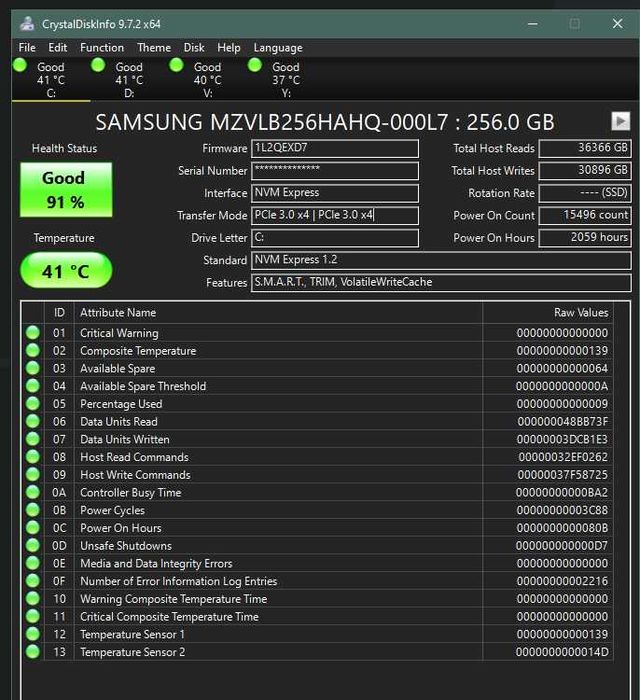640x700 pixels.
Task: Click green status dot for drive V:
Action: pyautogui.click(x=176, y=65)
